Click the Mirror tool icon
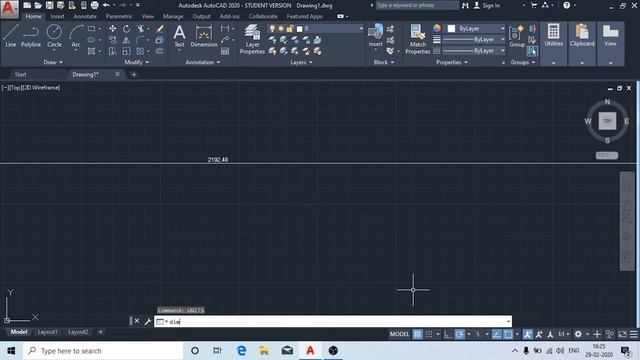Screen dimensions: 640x360 pyautogui.click(x=127, y=40)
